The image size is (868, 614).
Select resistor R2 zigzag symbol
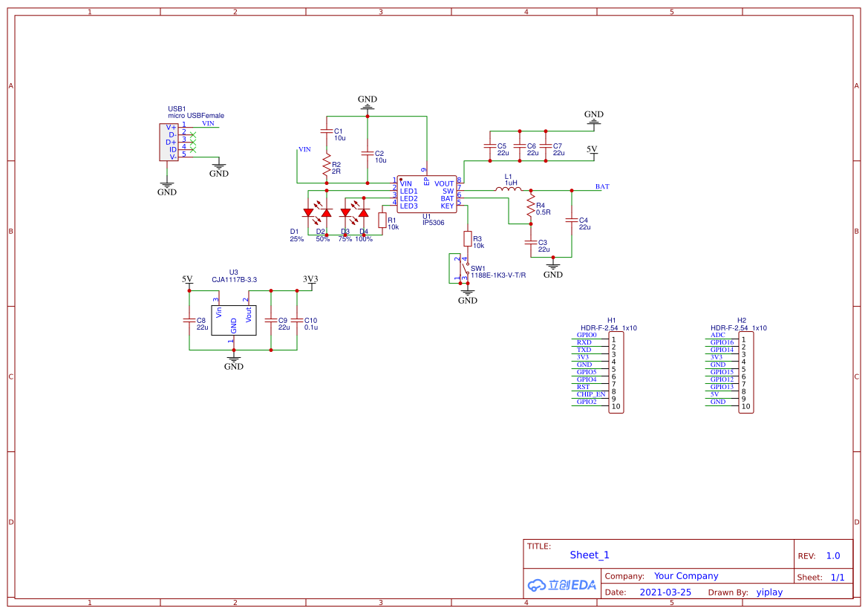tap(326, 164)
